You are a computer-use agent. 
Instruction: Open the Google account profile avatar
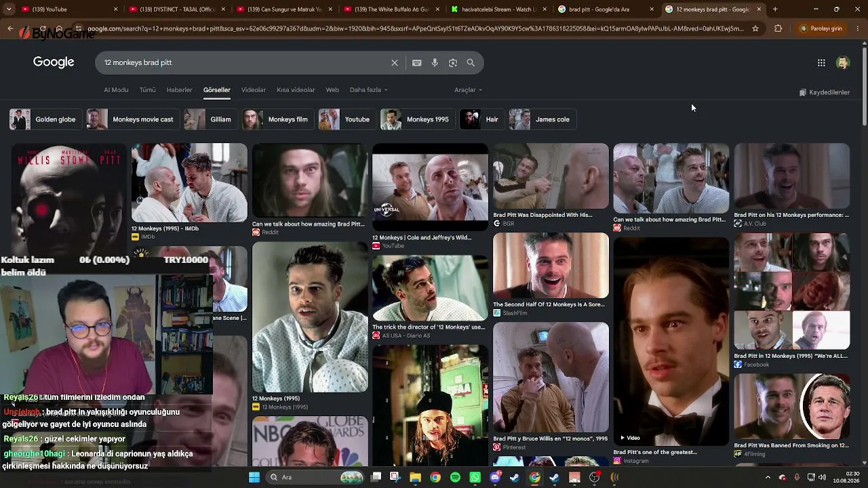[843, 62]
